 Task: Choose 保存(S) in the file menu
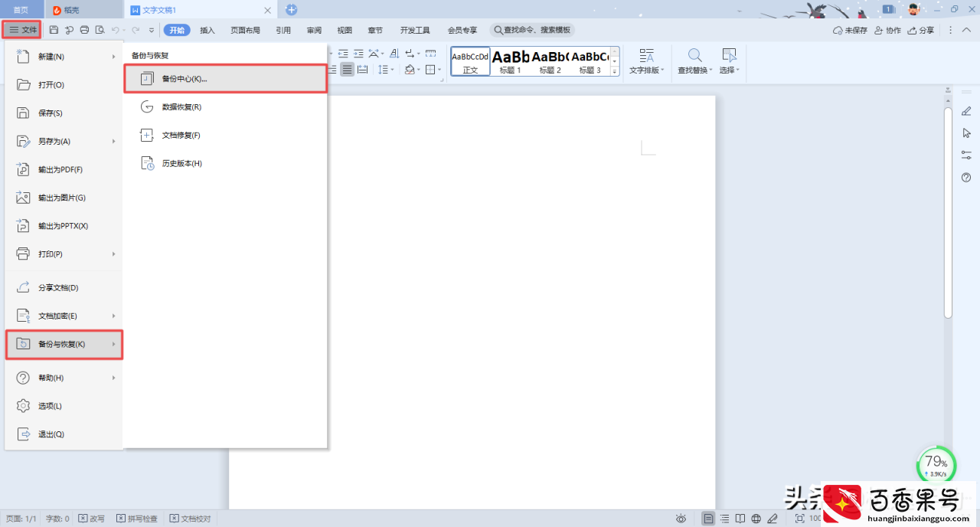(64, 113)
